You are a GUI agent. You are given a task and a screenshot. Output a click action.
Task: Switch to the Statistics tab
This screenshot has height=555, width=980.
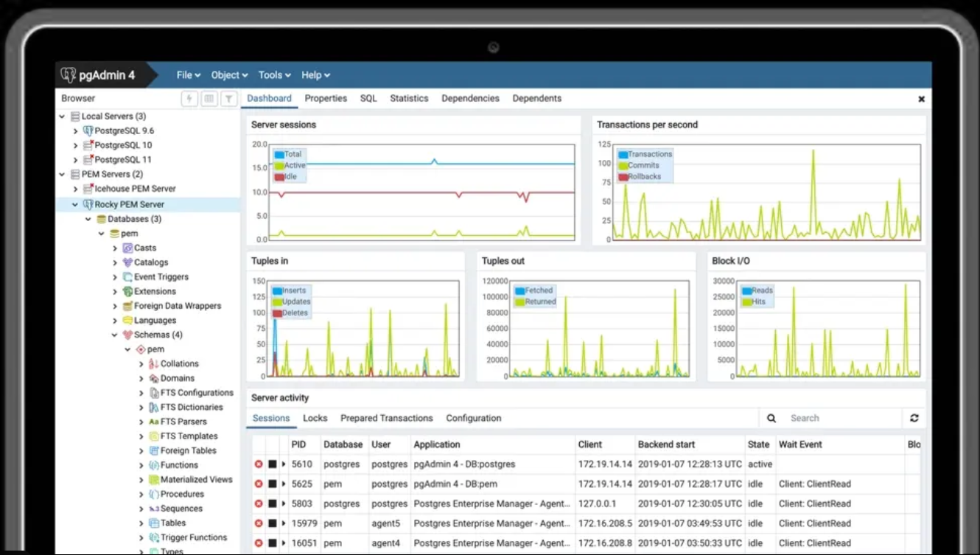point(409,99)
